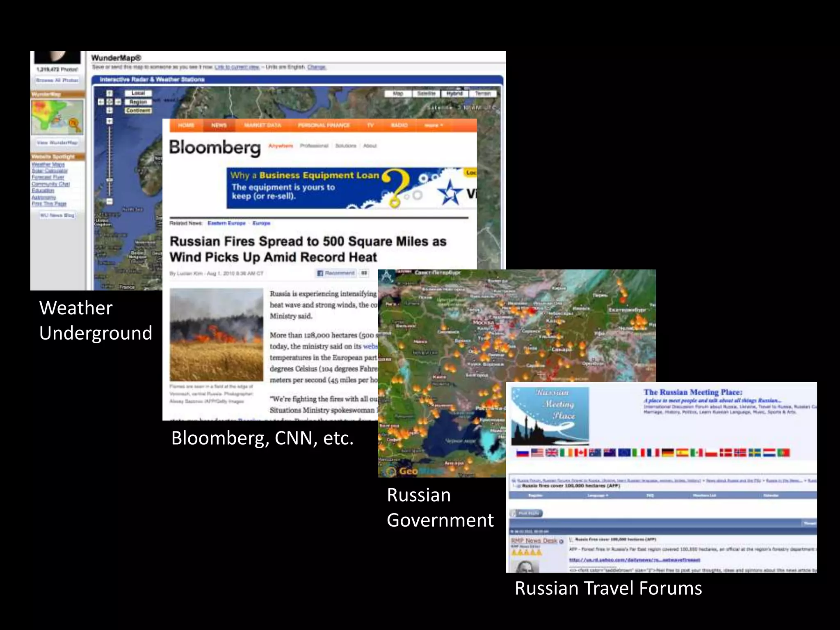Image resolution: width=840 pixels, height=630 pixels.
Task: Select the Local zoom preset on WunderMap
Action: pyautogui.click(x=138, y=93)
